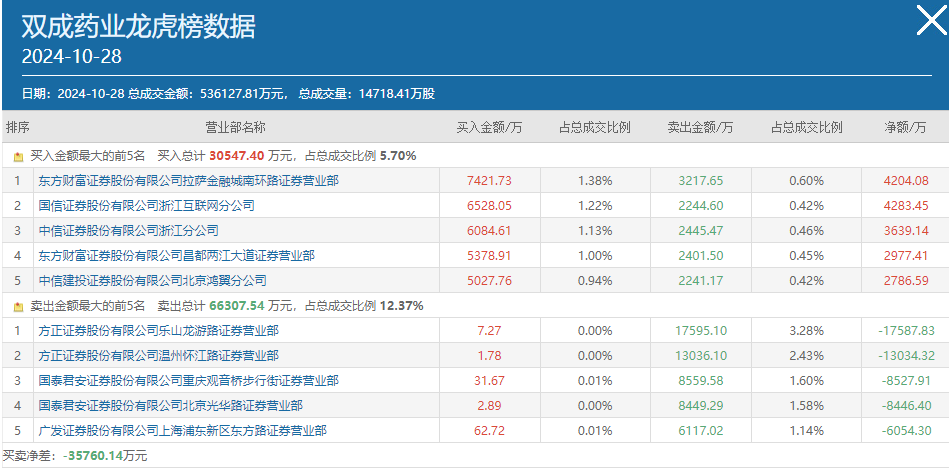
Task: Select sell amount 2244.60
Action: click(701, 206)
